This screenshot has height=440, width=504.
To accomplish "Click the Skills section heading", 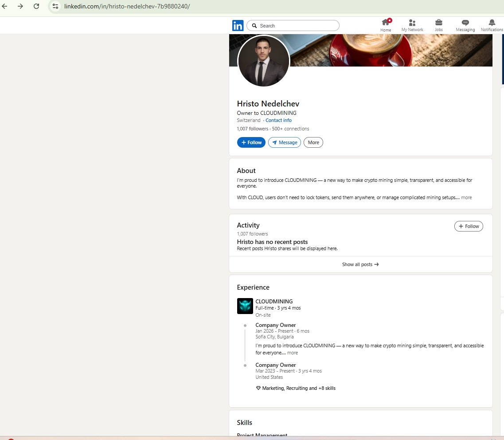I will 245,423.
